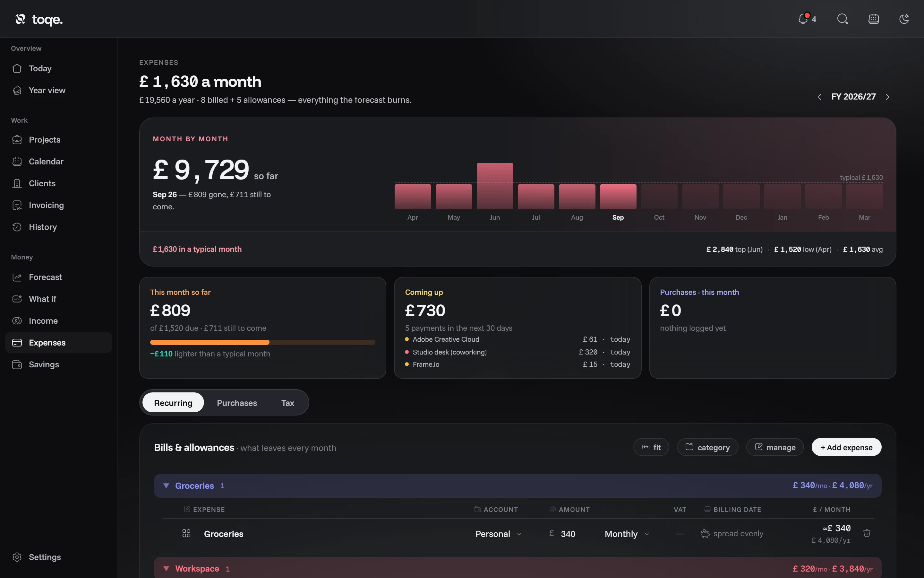
Task: Click the VAT dash for Groceries
Action: [680, 534]
